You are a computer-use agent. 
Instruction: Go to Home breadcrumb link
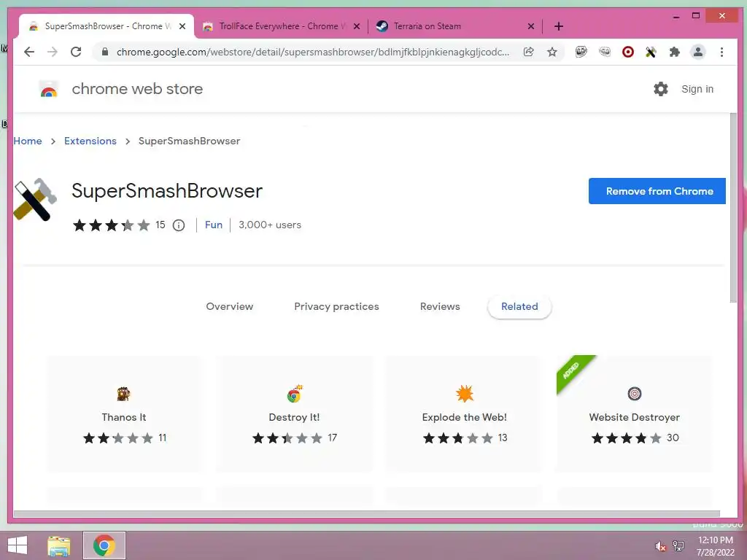coord(28,141)
